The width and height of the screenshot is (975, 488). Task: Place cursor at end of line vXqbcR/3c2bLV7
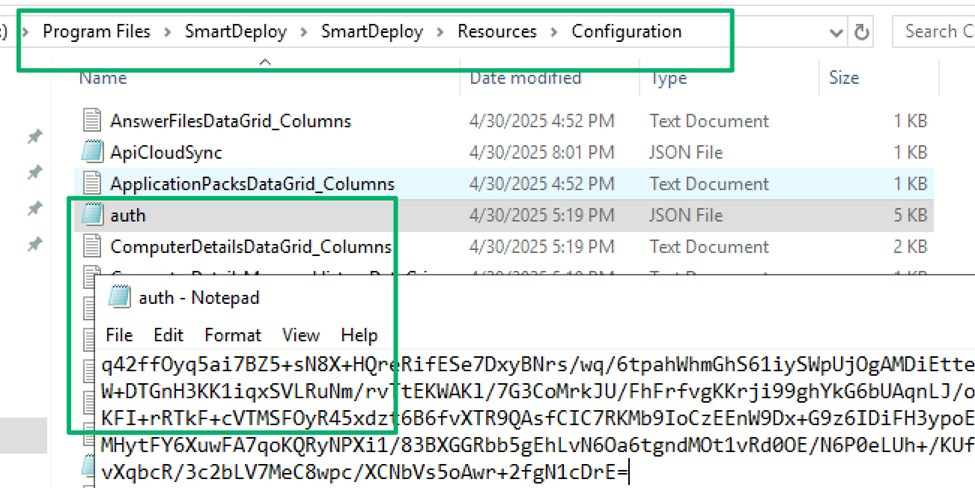point(629,474)
